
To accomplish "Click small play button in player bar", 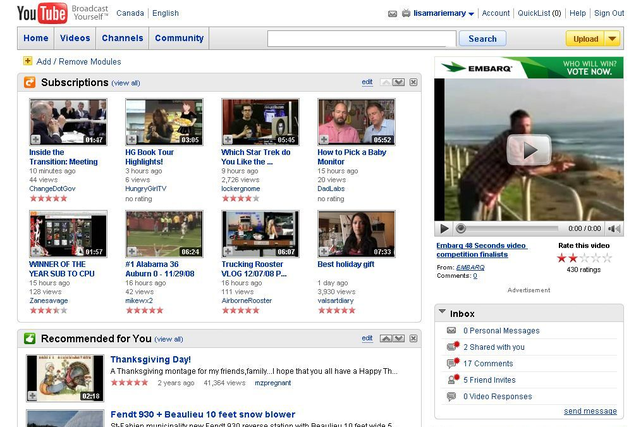I will pos(444,229).
